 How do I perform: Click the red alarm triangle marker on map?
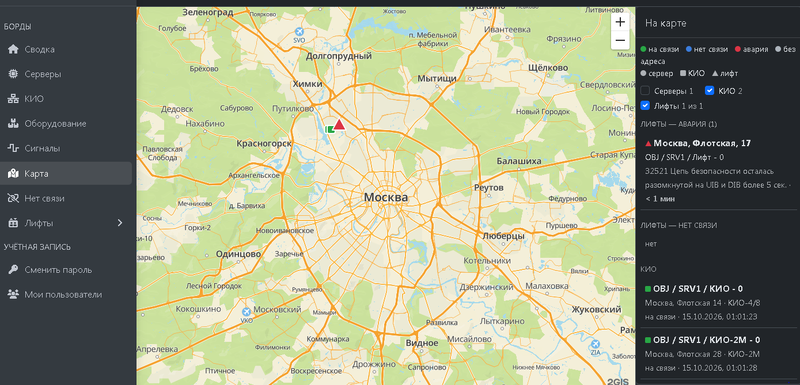339,124
